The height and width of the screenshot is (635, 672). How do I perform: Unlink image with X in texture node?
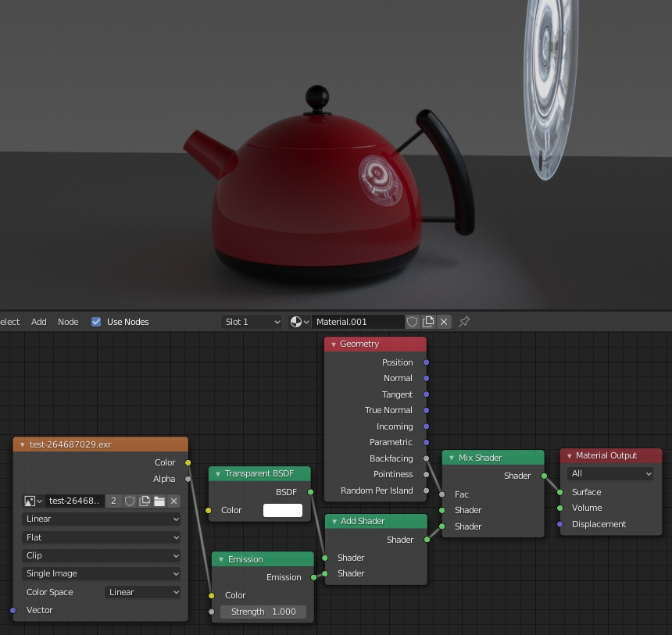click(173, 501)
